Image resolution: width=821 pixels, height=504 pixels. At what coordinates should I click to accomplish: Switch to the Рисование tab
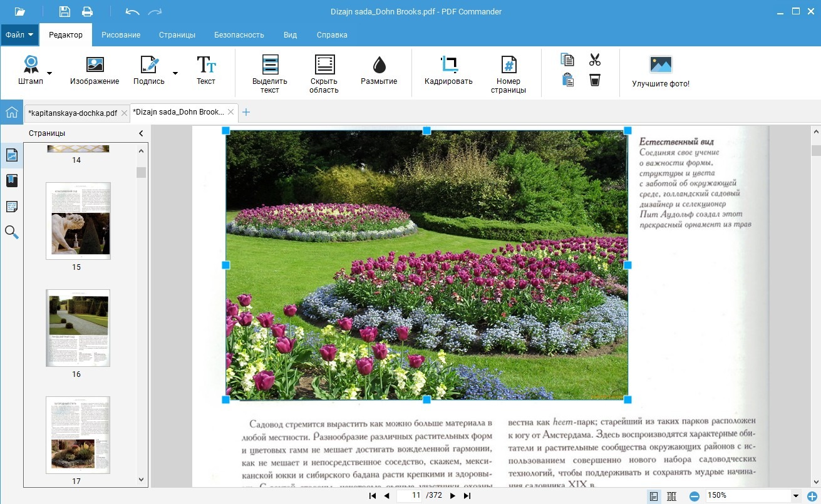click(x=121, y=35)
